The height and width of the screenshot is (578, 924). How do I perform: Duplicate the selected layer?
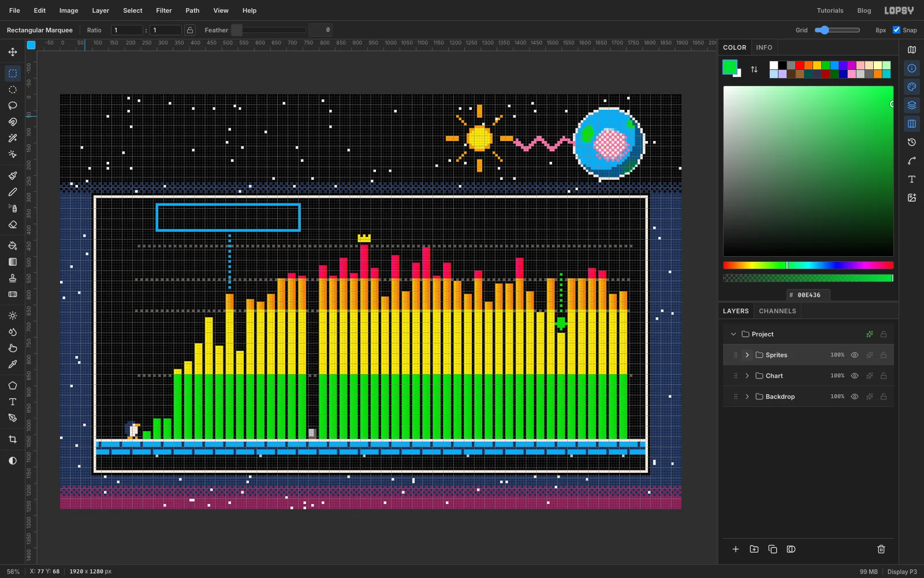point(773,549)
